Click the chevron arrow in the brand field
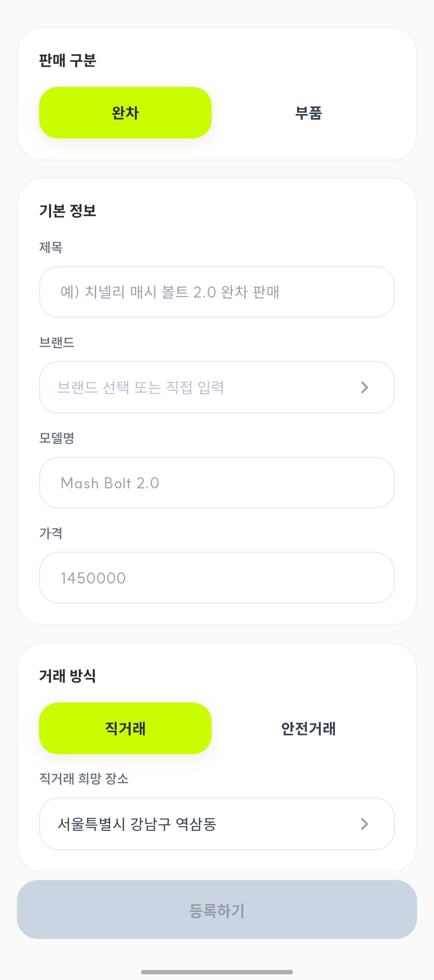The height and width of the screenshot is (980, 434). [364, 387]
